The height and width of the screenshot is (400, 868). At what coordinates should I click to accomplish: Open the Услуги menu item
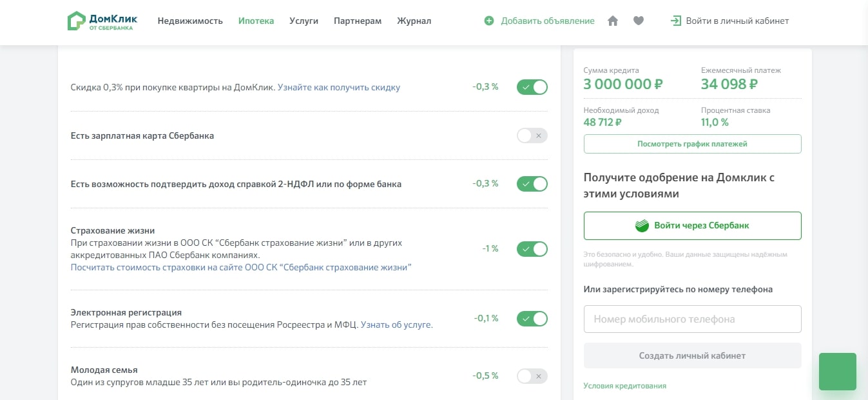pyautogui.click(x=304, y=21)
